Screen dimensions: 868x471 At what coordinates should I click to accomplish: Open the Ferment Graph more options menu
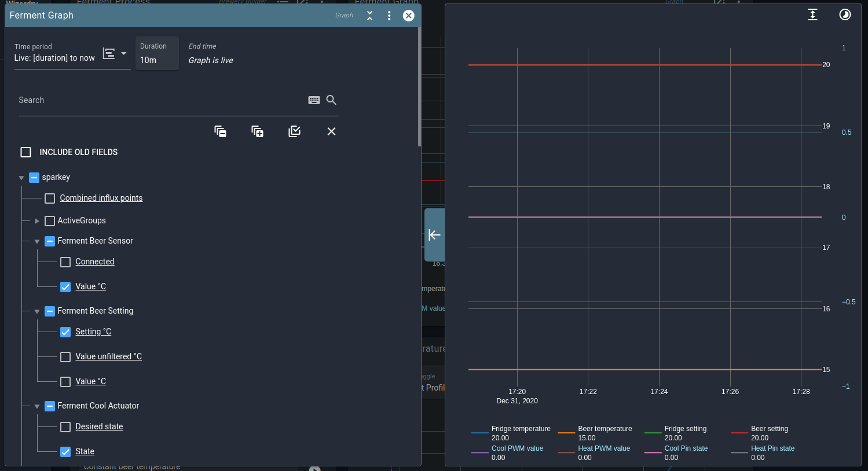[389, 16]
